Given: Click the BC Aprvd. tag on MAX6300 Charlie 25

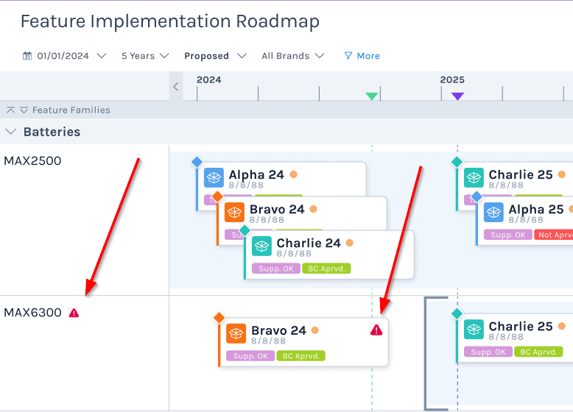Looking at the screenshot, I should coord(538,352).
